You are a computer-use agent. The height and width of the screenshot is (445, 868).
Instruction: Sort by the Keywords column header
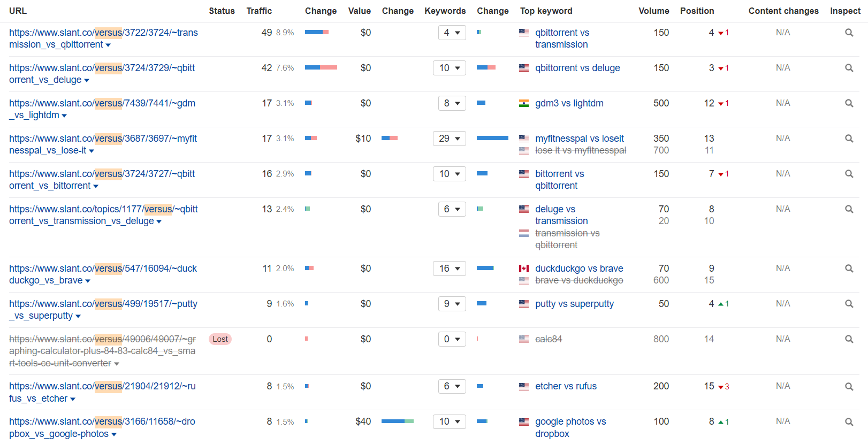pos(445,11)
